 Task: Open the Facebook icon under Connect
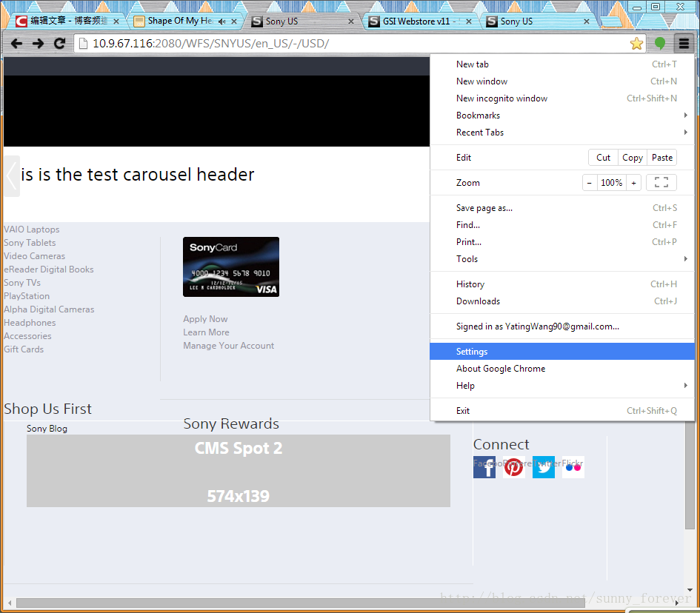click(x=484, y=467)
